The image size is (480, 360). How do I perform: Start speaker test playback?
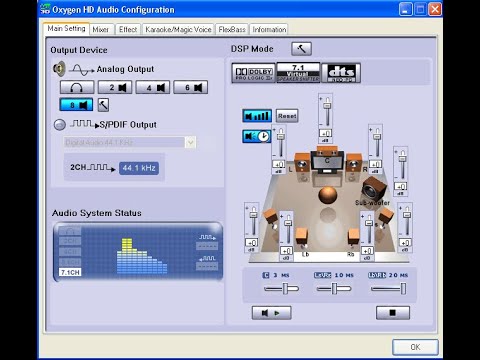pos(271,313)
